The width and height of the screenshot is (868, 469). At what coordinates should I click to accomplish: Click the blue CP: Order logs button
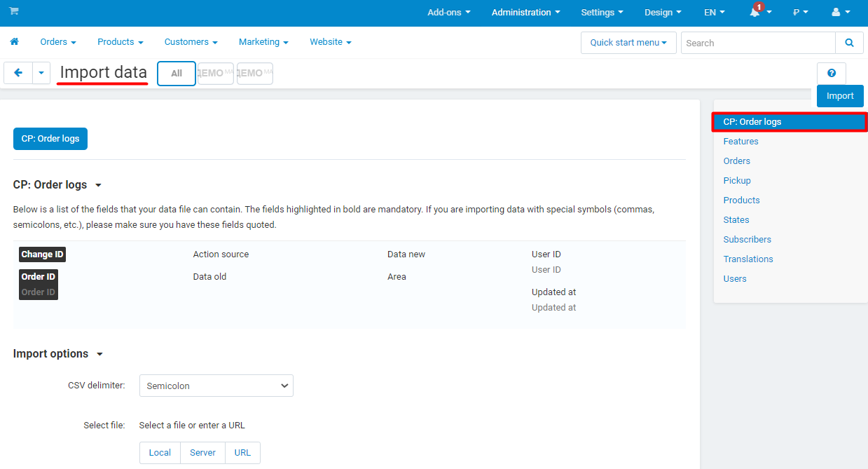pos(50,139)
